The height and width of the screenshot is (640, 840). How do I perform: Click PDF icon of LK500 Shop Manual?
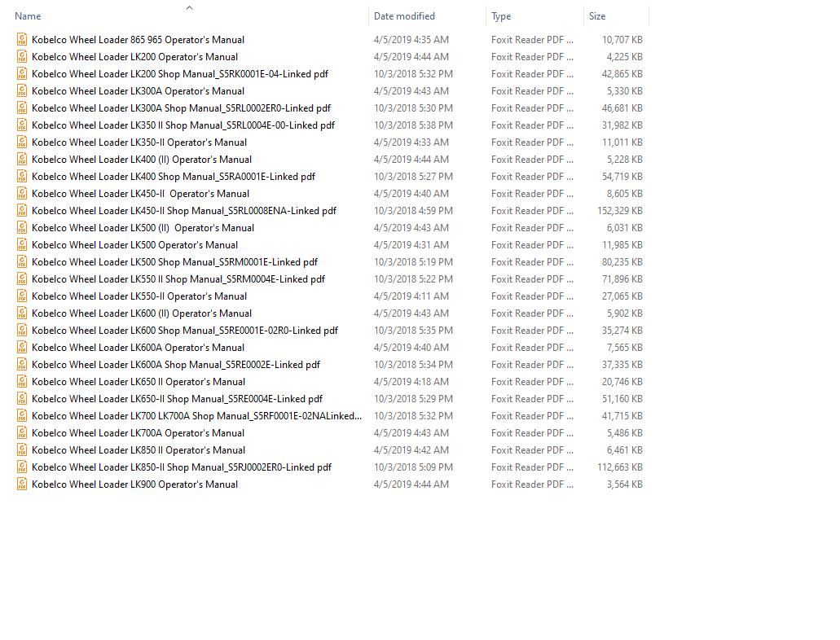22,262
